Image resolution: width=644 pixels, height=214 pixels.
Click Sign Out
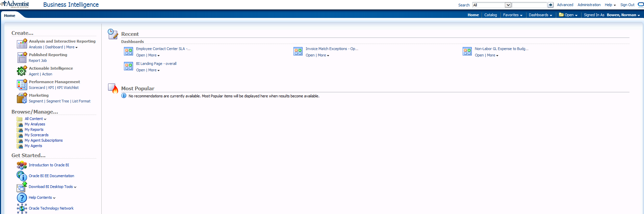[627, 5]
